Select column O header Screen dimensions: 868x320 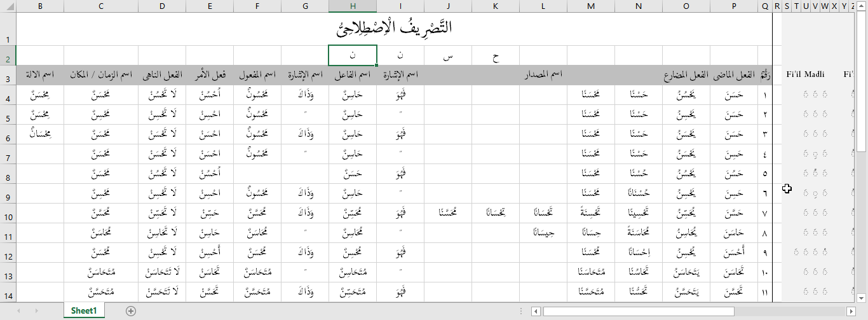(x=686, y=6)
